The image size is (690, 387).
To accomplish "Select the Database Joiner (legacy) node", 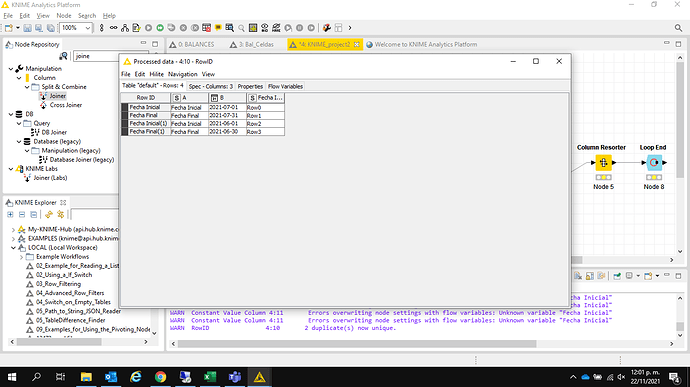I will coord(81,159).
